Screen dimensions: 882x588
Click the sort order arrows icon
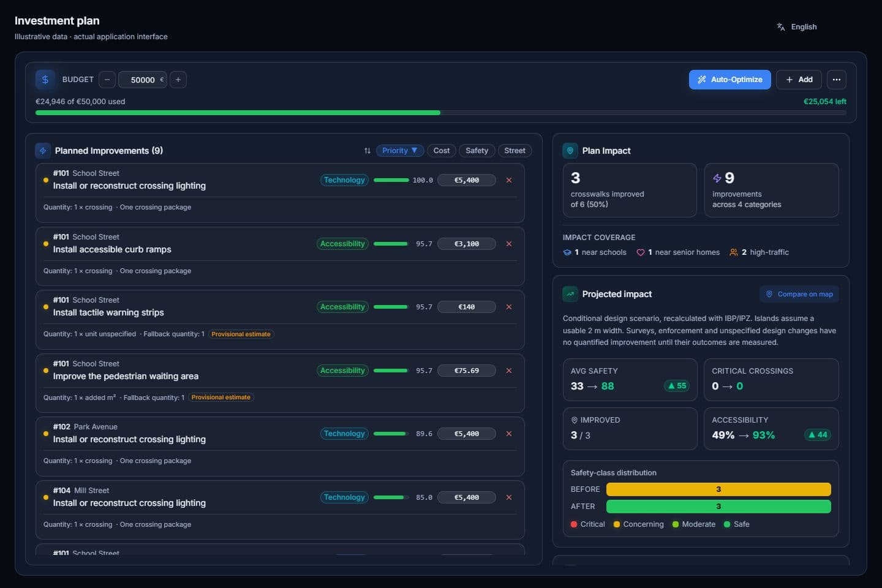[x=367, y=151]
